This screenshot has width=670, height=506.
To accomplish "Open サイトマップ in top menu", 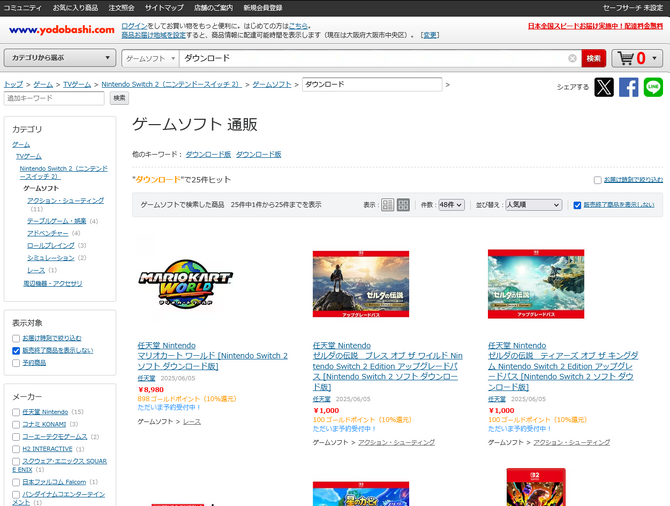I will [164, 8].
